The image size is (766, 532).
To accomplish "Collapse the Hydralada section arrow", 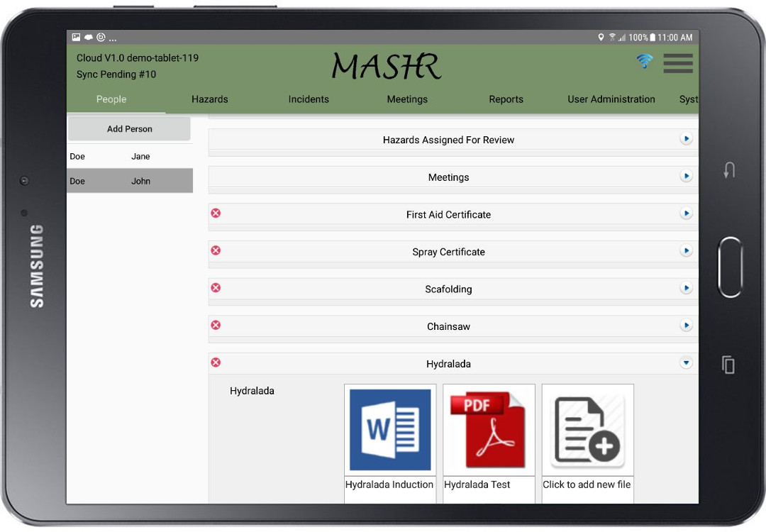I will click(686, 362).
